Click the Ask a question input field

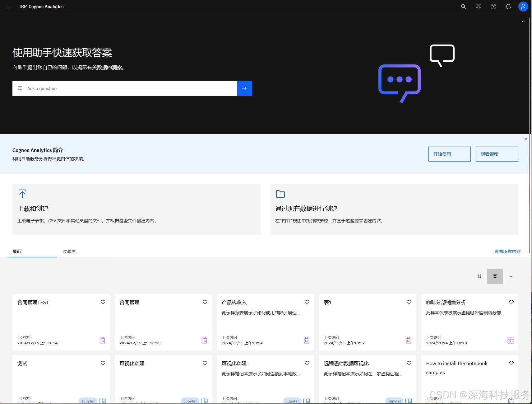[125, 88]
